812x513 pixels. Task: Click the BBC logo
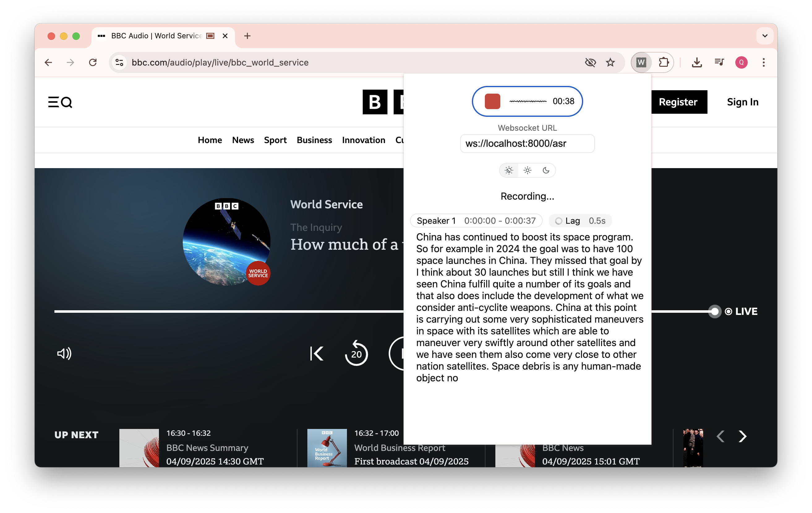(383, 102)
